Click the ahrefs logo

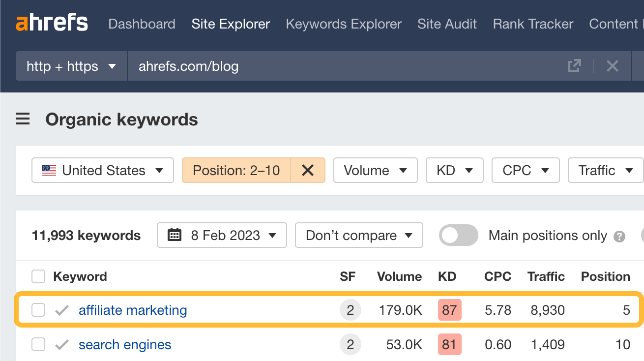(51, 22)
